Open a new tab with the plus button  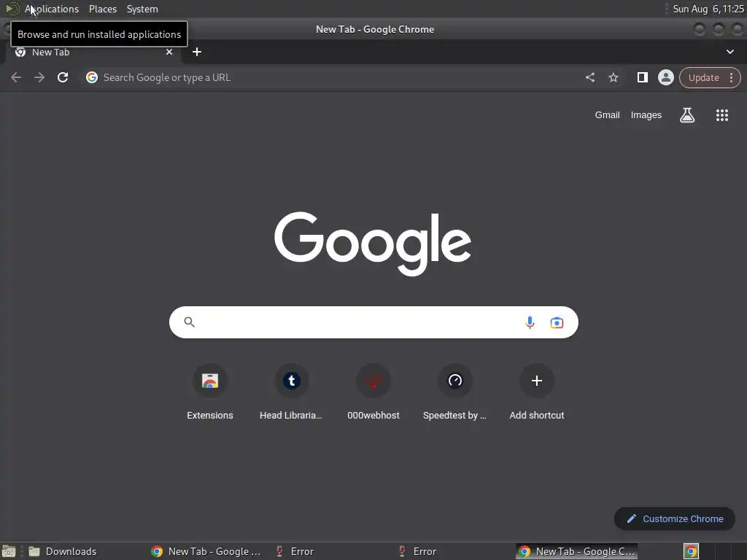pos(197,52)
